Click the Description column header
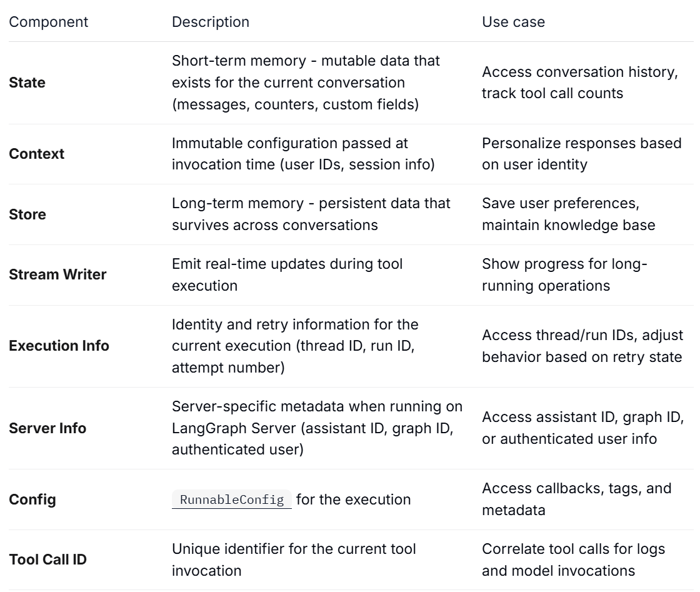700x592 pixels. (x=211, y=22)
